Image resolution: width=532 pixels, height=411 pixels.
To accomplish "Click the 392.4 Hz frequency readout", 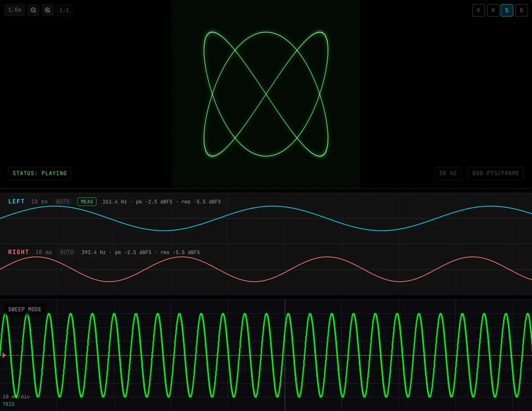I will 94,253.
